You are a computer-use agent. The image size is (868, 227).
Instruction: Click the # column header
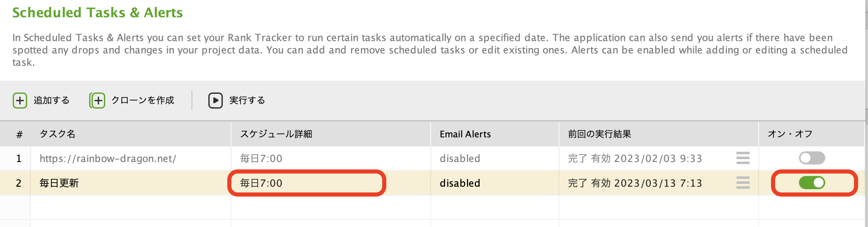click(x=19, y=134)
